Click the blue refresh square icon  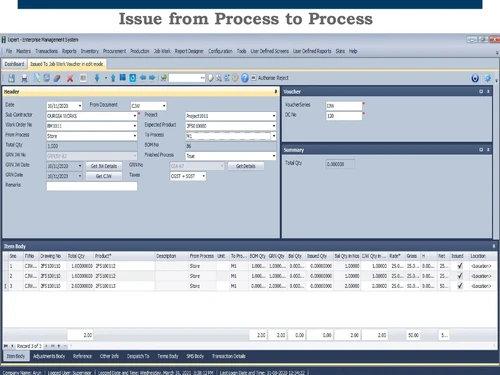133,78
